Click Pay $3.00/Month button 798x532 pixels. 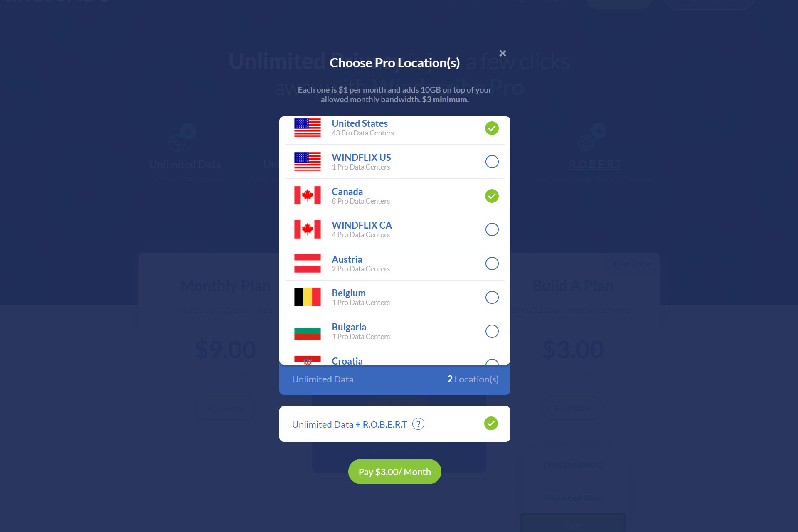pyautogui.click(x=395, y=471)
